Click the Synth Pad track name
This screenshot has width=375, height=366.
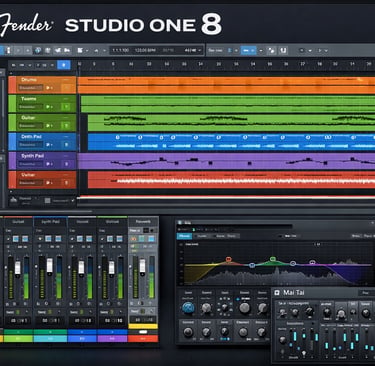[32, 156]
